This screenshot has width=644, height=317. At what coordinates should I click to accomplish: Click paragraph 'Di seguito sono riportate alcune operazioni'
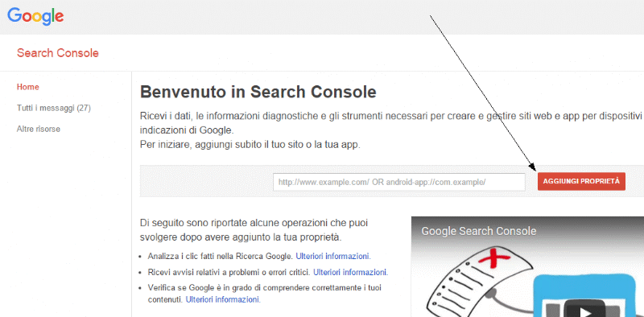254,230
